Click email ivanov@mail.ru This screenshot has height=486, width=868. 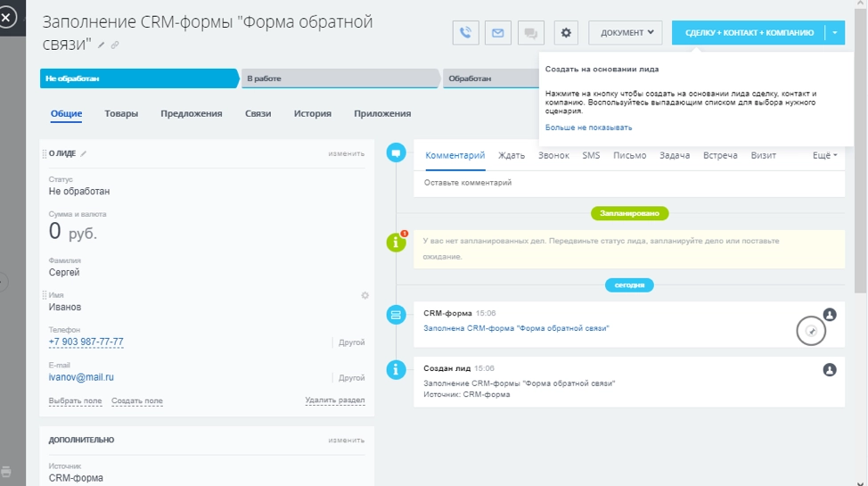[x=81, y=377]
